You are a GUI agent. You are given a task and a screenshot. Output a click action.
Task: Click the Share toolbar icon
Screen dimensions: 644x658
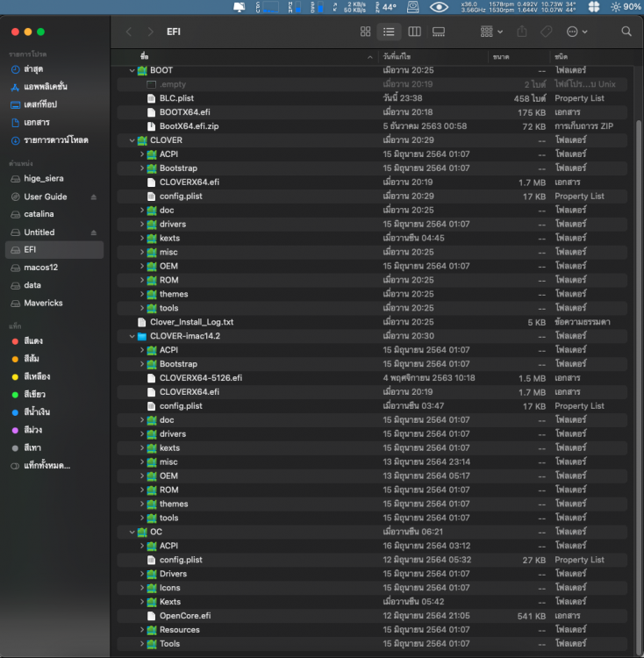(522, 32)
